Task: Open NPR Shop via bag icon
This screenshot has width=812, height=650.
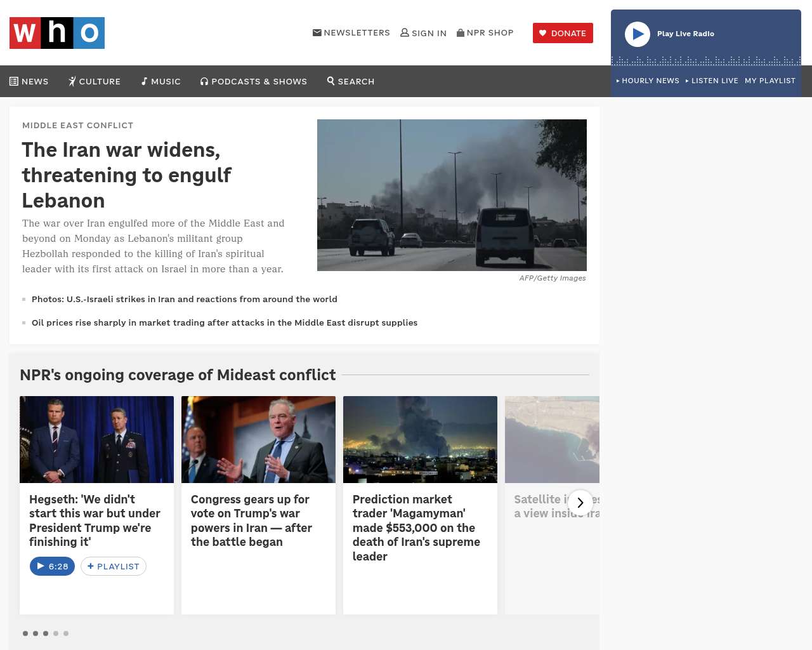Action: (x=461, y=33)
